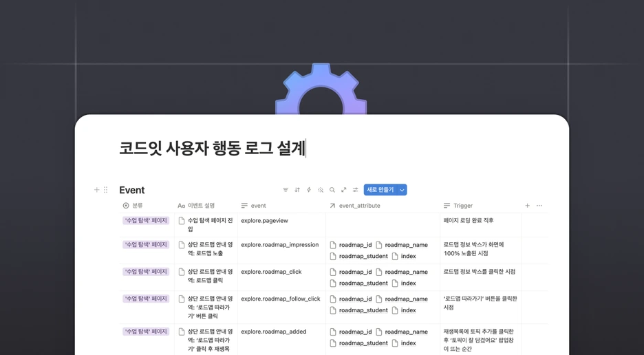Add a new column with plus icon
This screenshot has height=355, width=644.
pos(527,206)
